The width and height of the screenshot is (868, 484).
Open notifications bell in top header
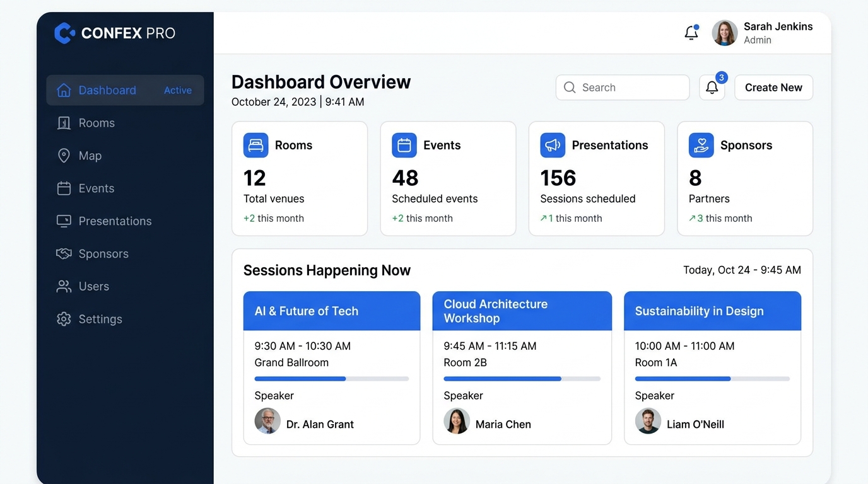point(691,33)
